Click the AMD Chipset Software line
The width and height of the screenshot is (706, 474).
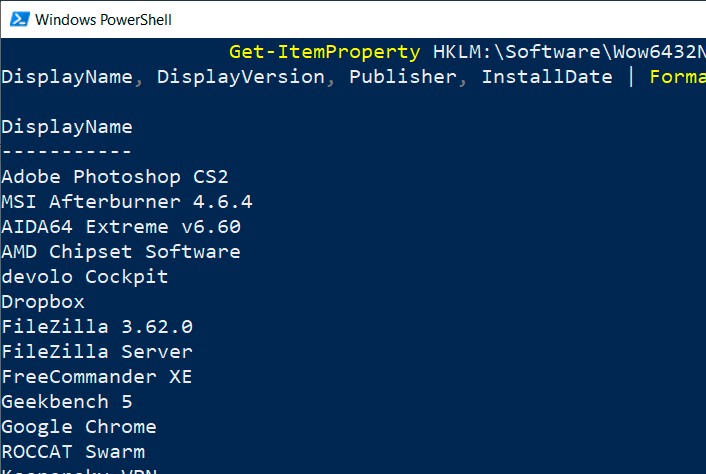[x=121, y=252]
